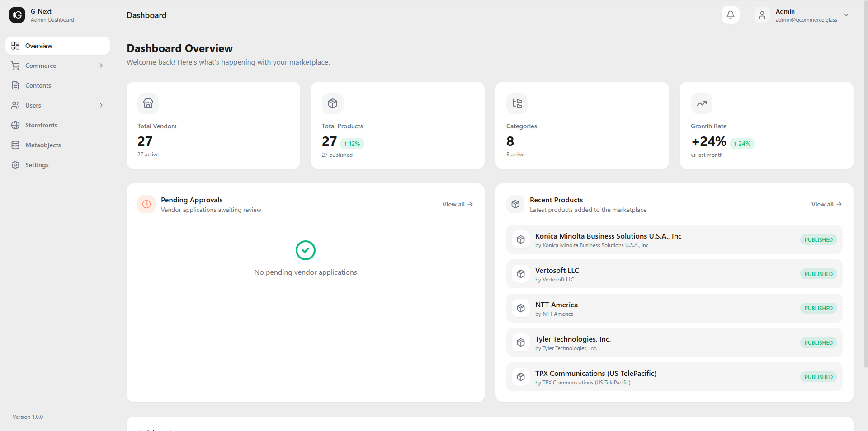Click the G-Next logo icon
Image resolution: width=868 pixels, height=431 pixels.
(17, 15)
